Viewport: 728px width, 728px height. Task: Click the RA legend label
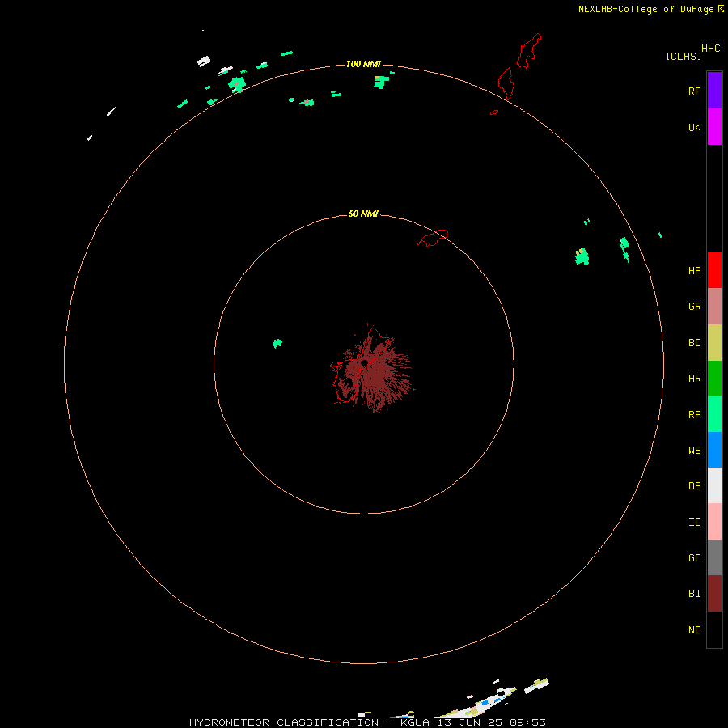(694, 415)
